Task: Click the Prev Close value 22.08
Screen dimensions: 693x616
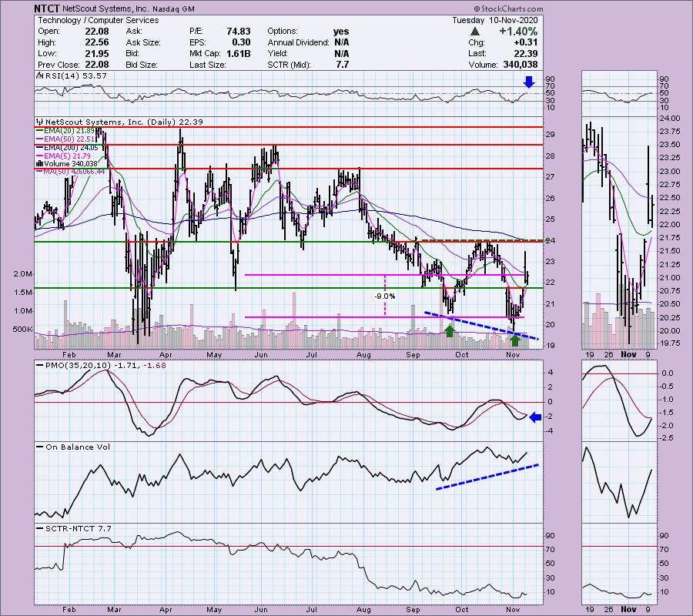Action: click(97, 65)
